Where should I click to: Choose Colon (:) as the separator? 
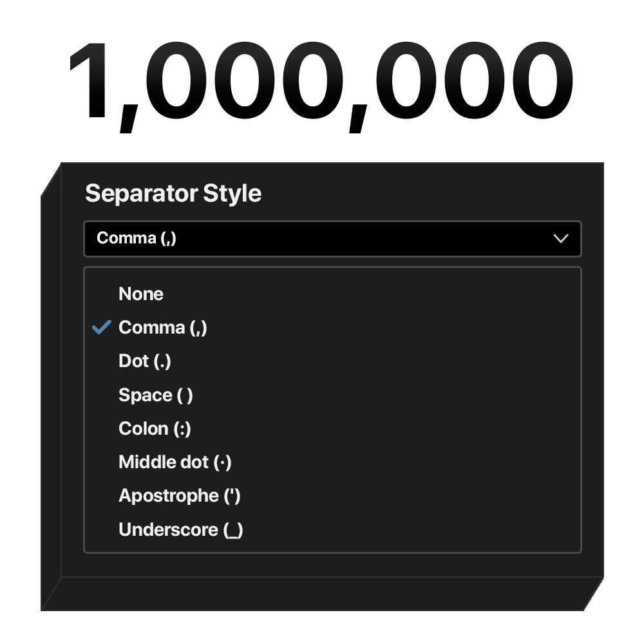(x=155, y=428)
